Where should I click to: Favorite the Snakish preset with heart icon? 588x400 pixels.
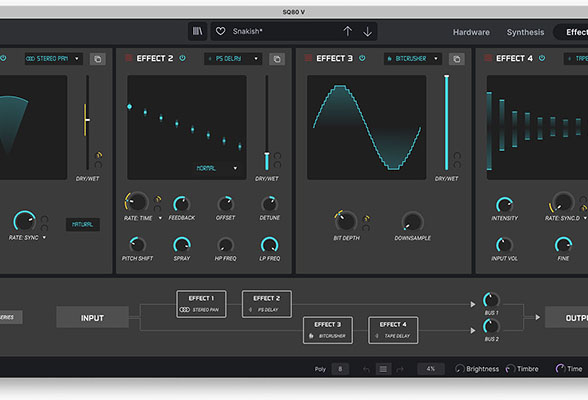coord(220,31)
